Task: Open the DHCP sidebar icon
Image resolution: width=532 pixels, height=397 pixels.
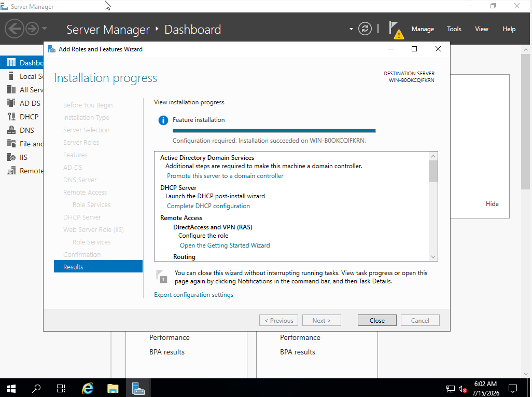Action: [11, 116]
